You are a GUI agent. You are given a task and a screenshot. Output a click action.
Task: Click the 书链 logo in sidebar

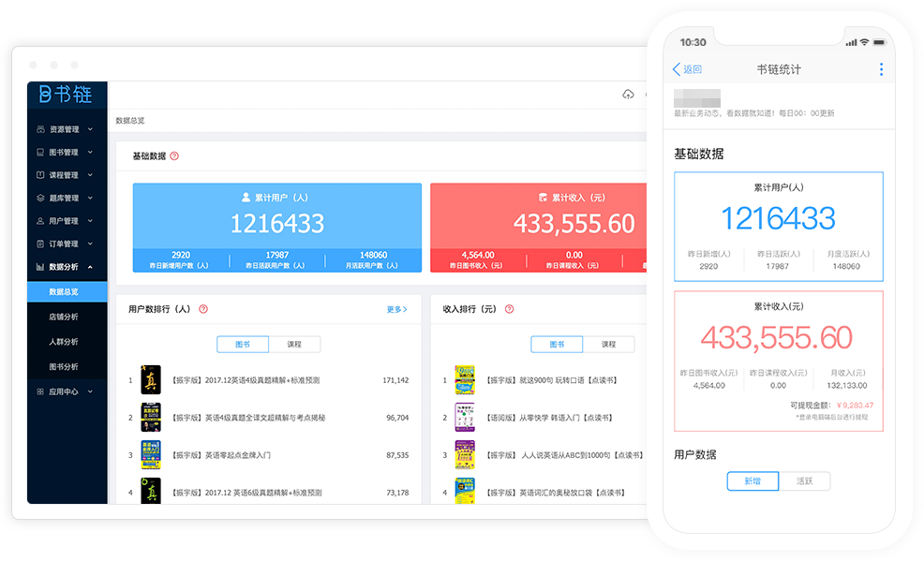click(66, 95)
